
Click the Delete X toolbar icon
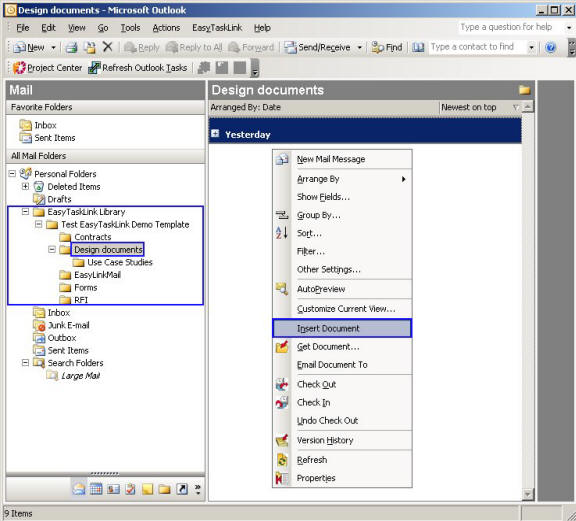tap(107, 47)
